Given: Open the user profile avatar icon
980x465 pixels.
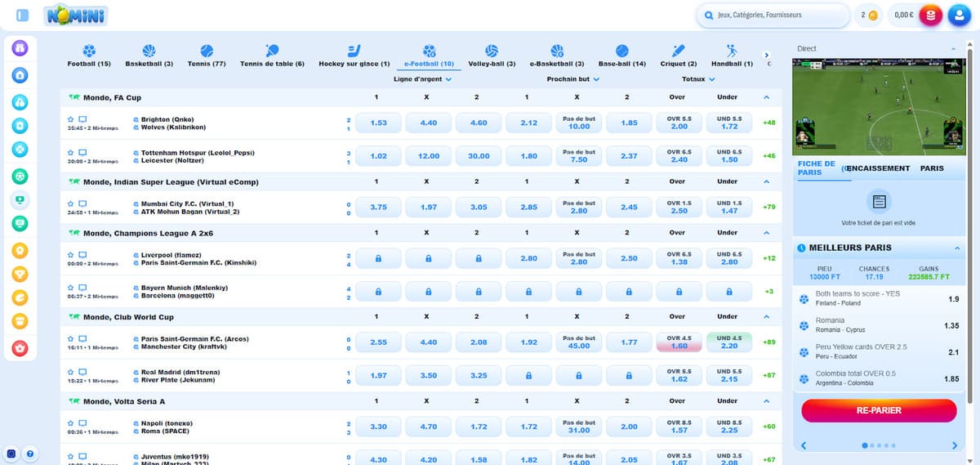Looking at the screenshot, I should (x=962, y=15).
